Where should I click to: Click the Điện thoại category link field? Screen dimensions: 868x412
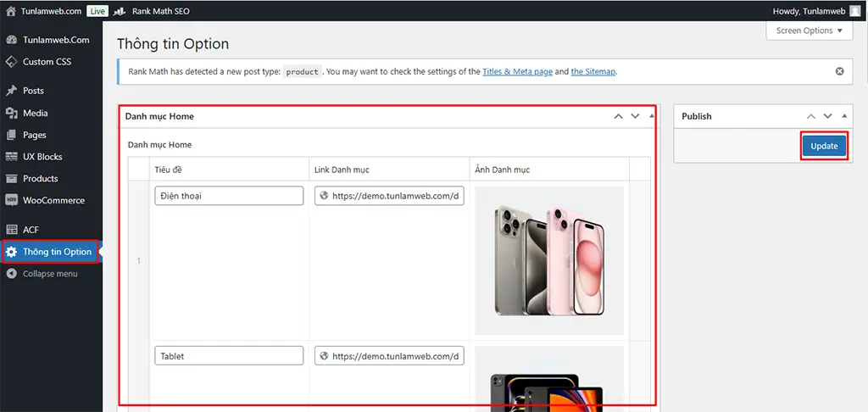click(x=389, y=196)
